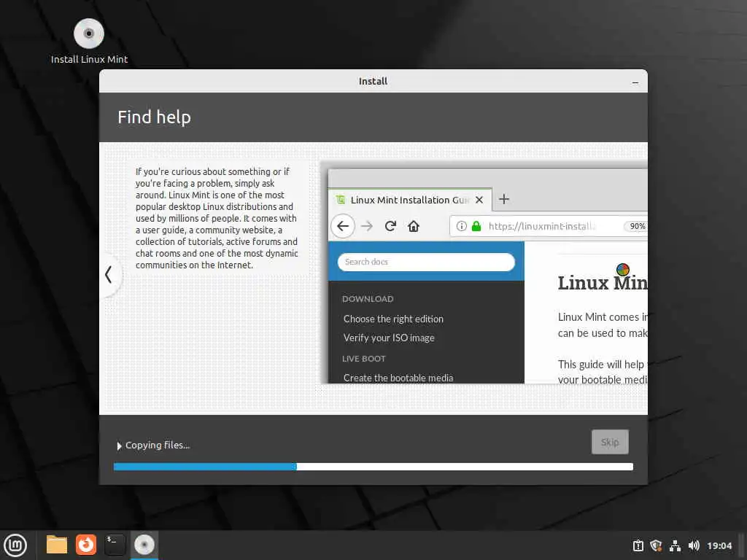
Task: Open the Install Linux Mint desktop icon
Action: point(88,41)
